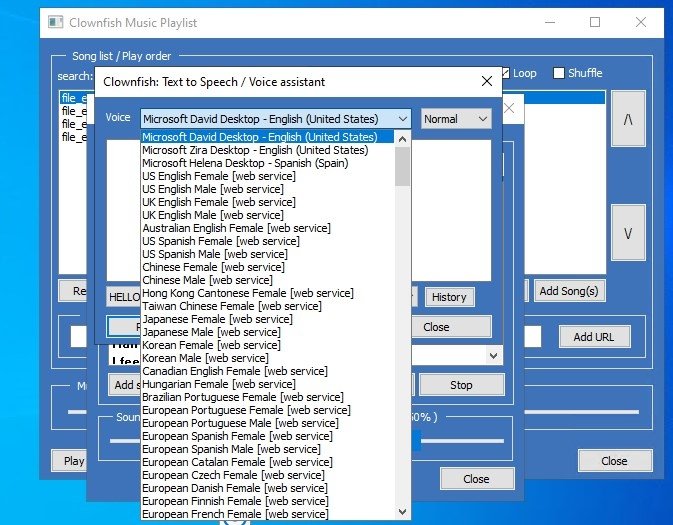Viewport: 673px width, 525px height.
Task: Pick US Spanish Female voice
Action: 267,241
